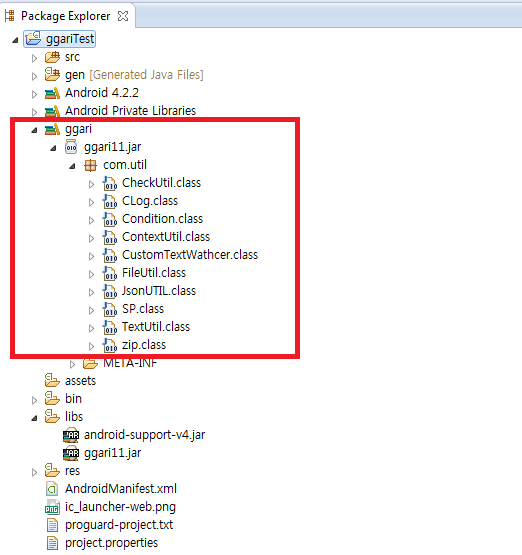Click the project.properties file icon
This screenshot has width=522, height=555.
point(52,543)
